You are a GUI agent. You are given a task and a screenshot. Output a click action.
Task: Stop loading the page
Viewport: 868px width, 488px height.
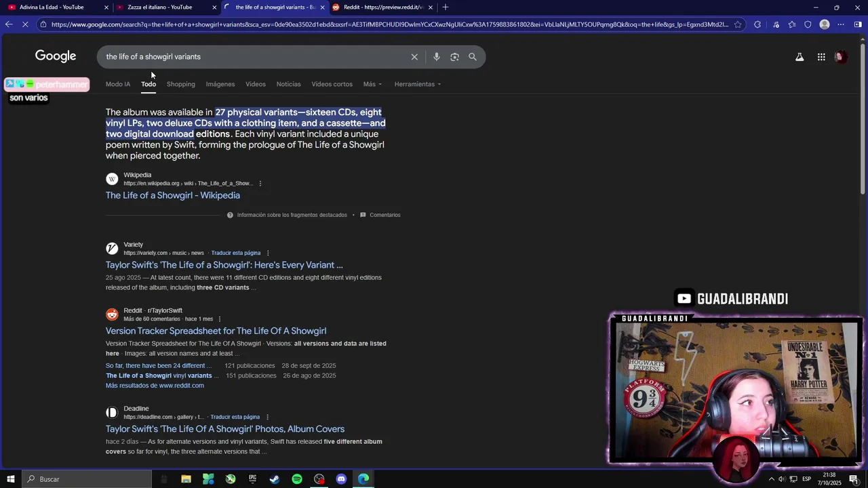25,24
